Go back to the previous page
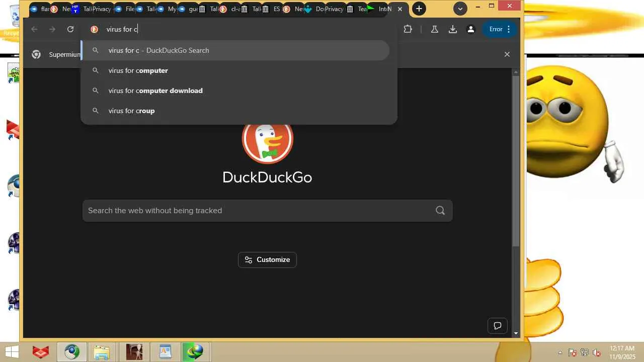Image resolution: width=644 pixels, height=362 pixels. (34, 29)
